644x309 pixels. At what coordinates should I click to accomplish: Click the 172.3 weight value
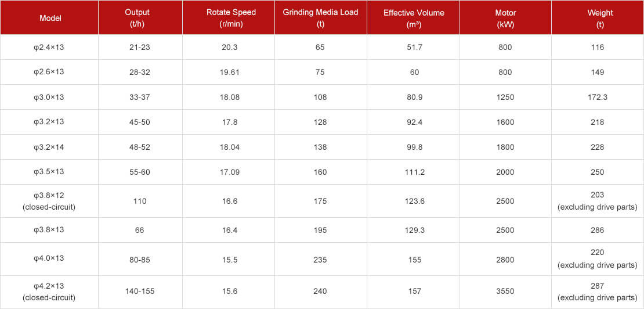coord(598,98)
